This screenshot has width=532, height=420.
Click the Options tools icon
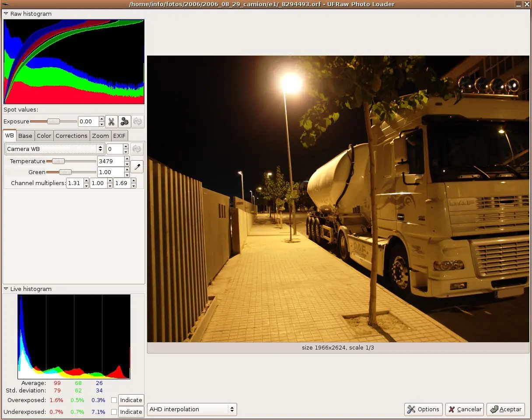pyautogui.click(x=411, y=409)
